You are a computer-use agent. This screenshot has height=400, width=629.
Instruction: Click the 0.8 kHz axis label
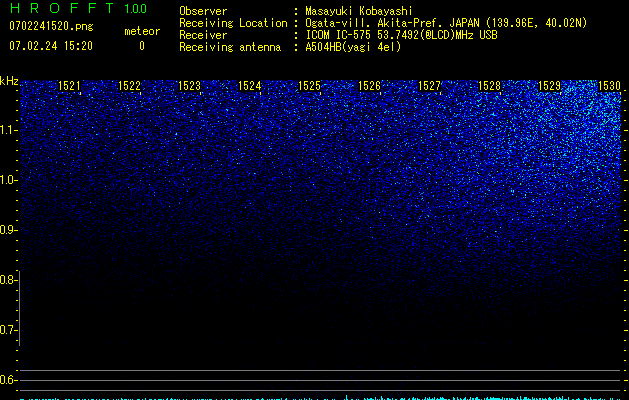tap(7, 280)
